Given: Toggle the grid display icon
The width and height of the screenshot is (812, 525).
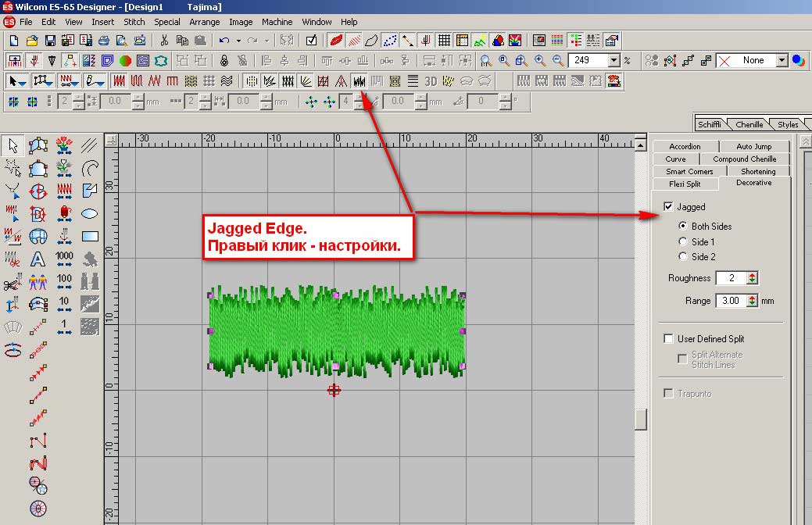Looking at the screenshot, I should pos(444,41).
